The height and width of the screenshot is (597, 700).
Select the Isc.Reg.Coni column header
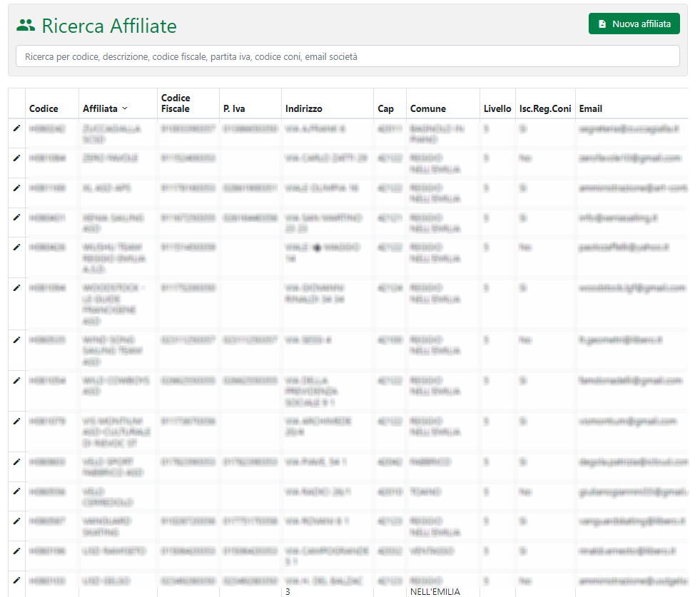[545, 109]
